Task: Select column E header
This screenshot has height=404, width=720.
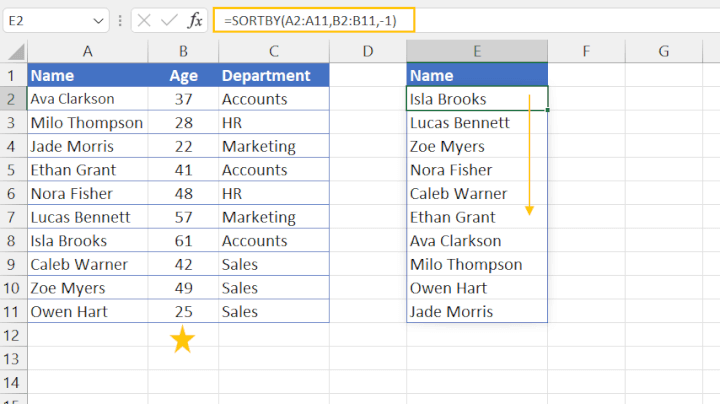Action: tap(477, 51)
